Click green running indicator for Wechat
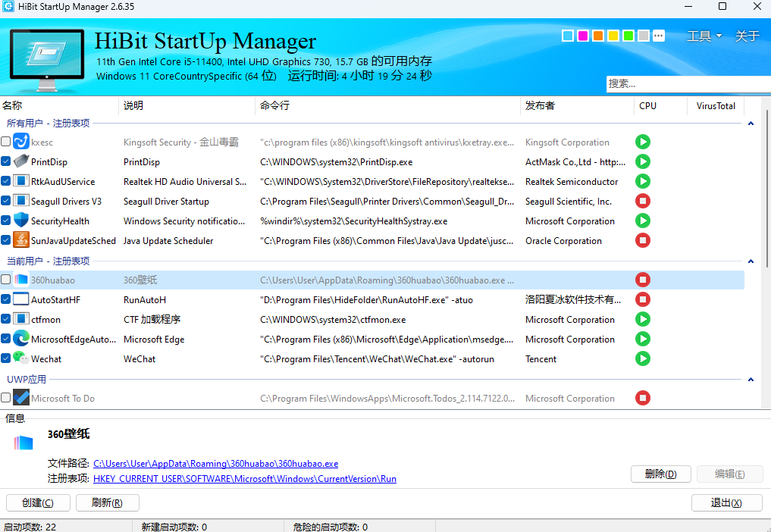The image size is (771, 532). pos(643,358)
